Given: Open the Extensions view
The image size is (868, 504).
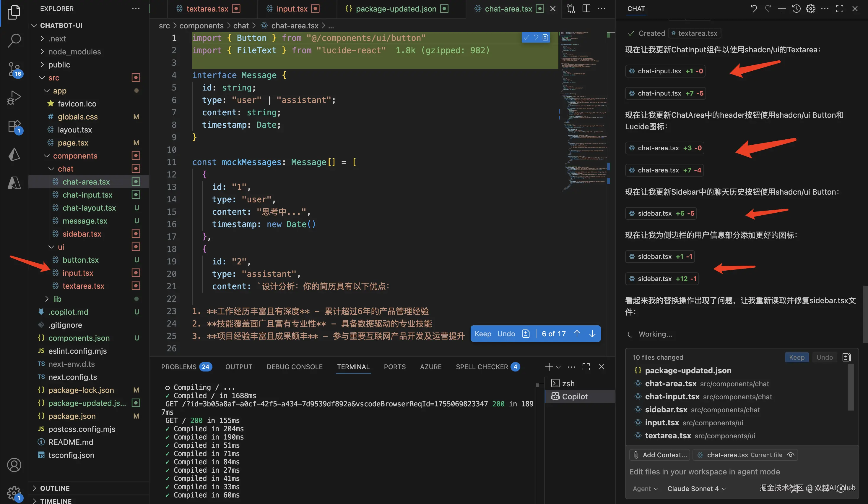Looking at the screenshot, I should tap(14, 126).
